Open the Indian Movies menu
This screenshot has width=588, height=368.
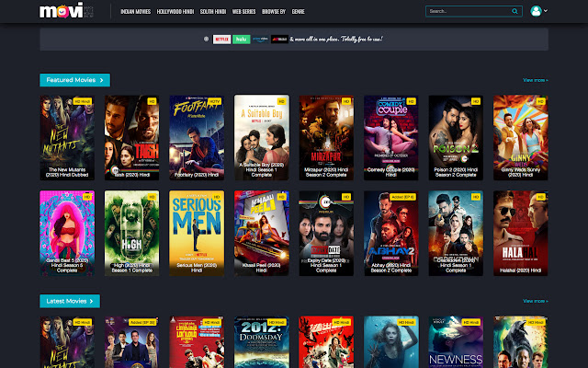point(136,12)
